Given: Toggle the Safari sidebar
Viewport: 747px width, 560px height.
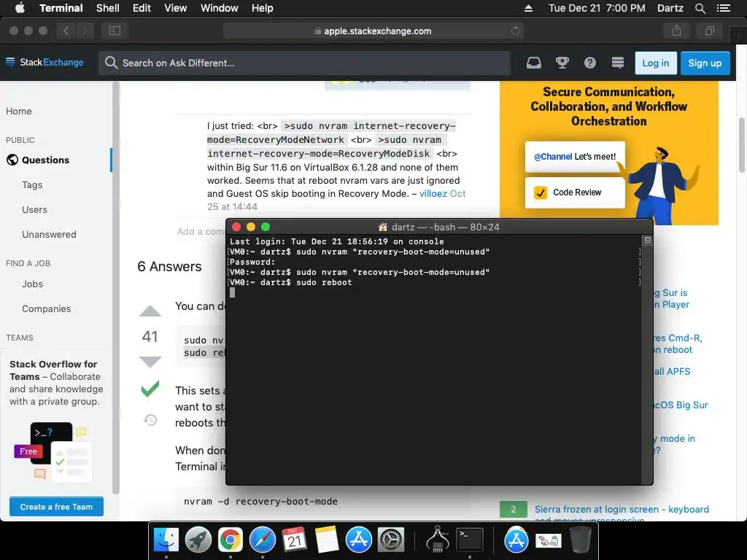Looking at the screenshot, I should pyautogui.click(x=115, y=31).
